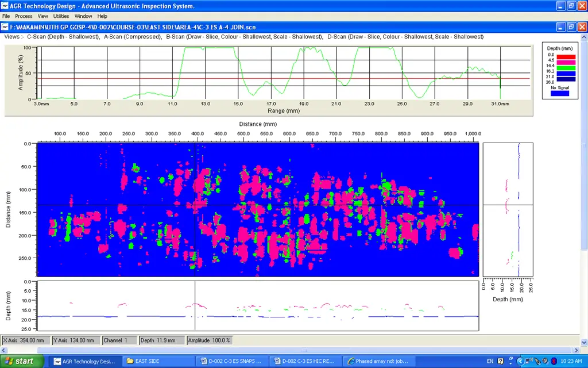Open the Window menu
This screenshot has width=588, height=368.
click(x=83, y=16)
